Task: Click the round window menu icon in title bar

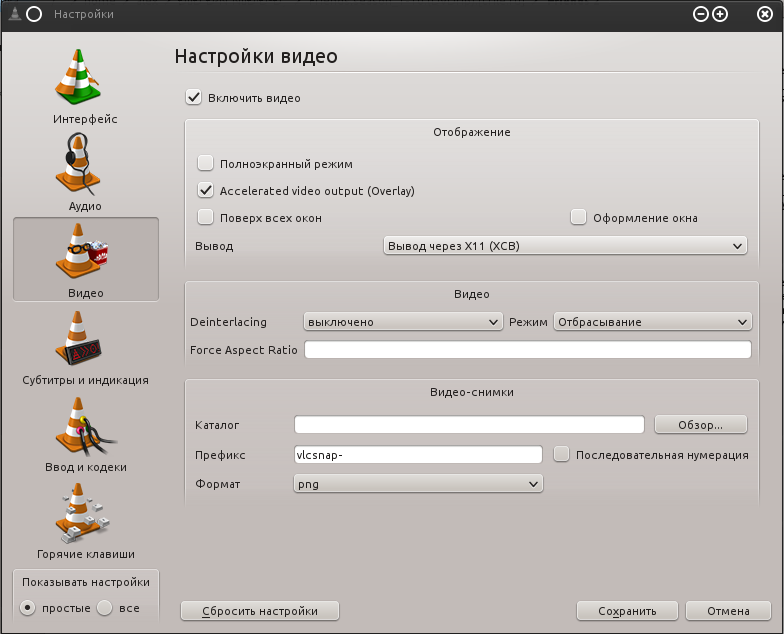Action: tap(33, 14)
